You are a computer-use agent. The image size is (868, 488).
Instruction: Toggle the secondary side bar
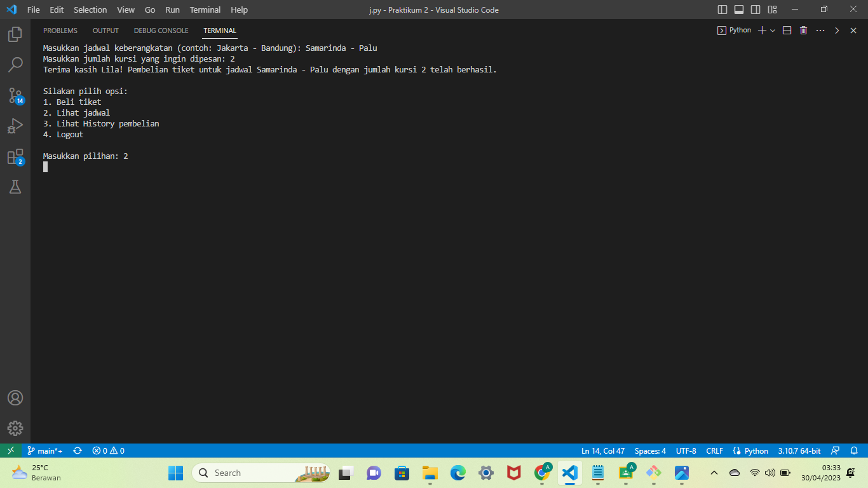[x=756, y=10]
